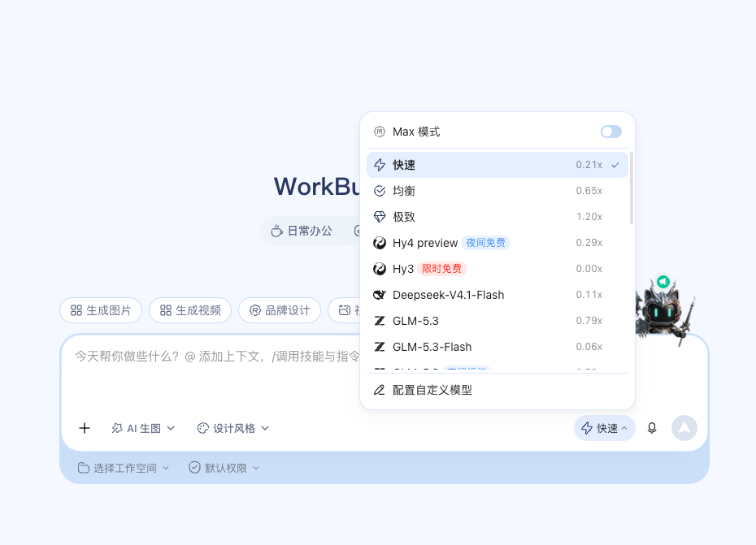
Task: Click the 生成视频 shortcut chip
Action: click(190, 310)
